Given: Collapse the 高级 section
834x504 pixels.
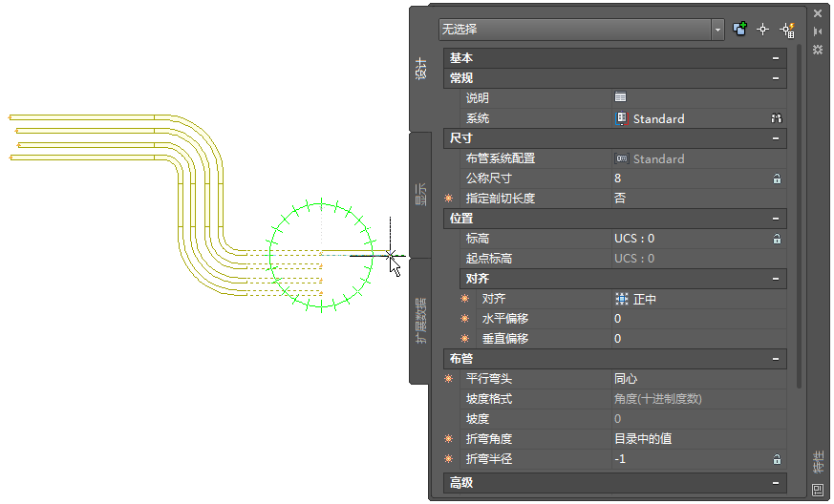Looking at the screenshot, I should [776, 483].
